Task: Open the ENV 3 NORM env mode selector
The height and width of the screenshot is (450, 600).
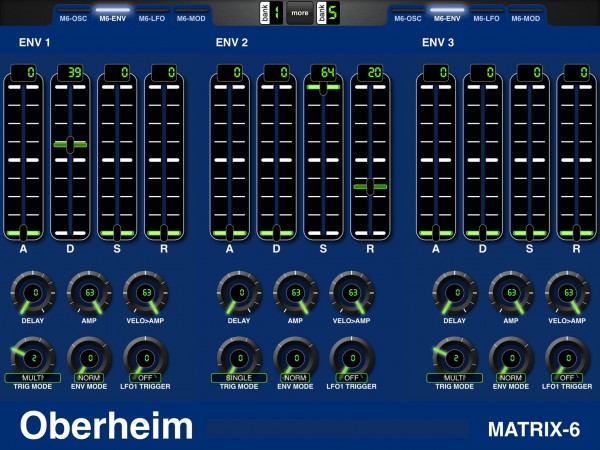Action: coord(511,378)
